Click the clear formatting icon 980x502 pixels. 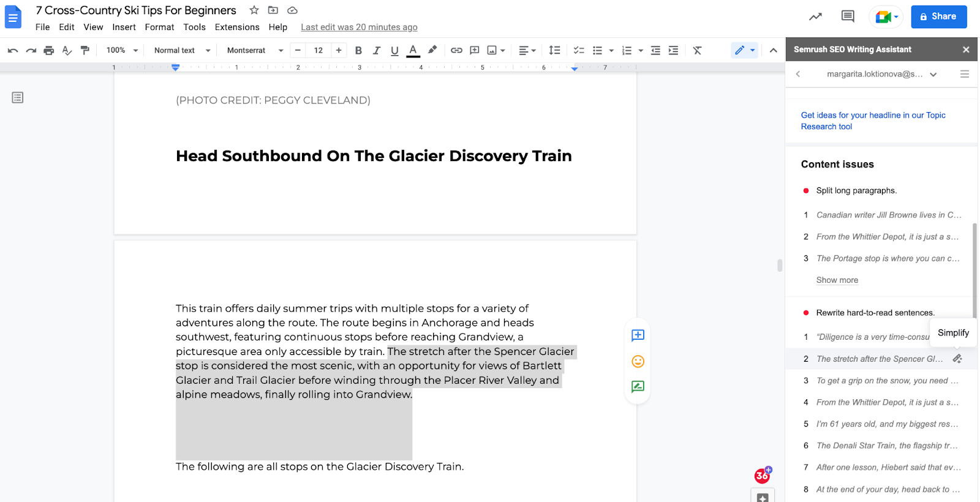[x=697, y=50]
